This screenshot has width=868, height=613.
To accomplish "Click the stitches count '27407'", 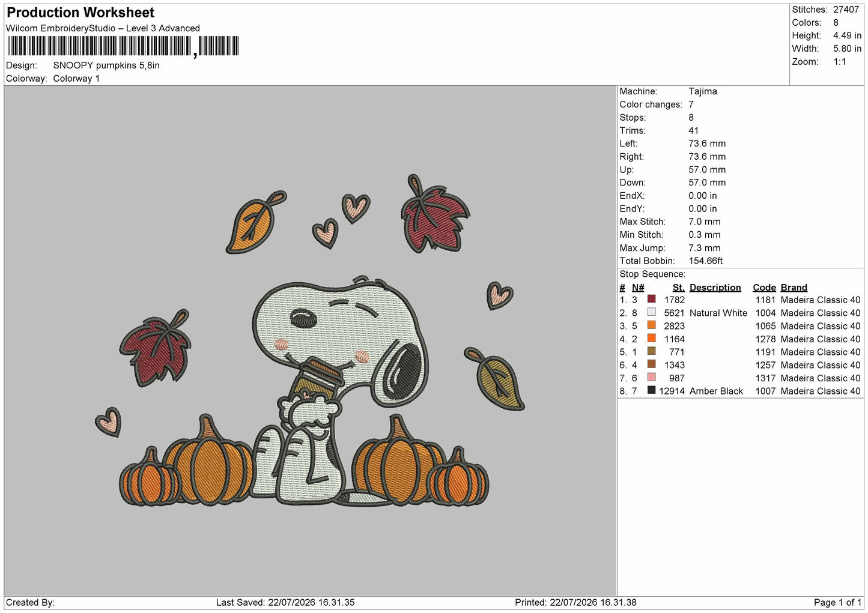I will [x=846, y=10].
